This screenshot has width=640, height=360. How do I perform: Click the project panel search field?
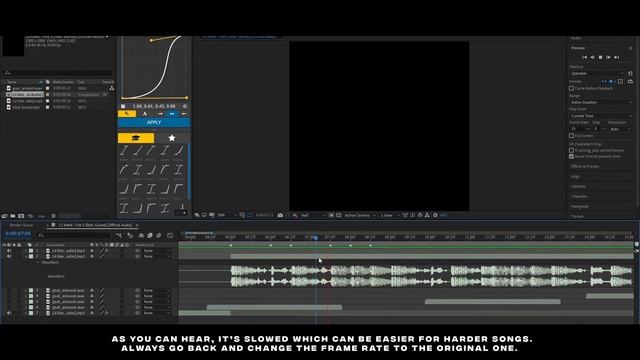coord(58,73)
